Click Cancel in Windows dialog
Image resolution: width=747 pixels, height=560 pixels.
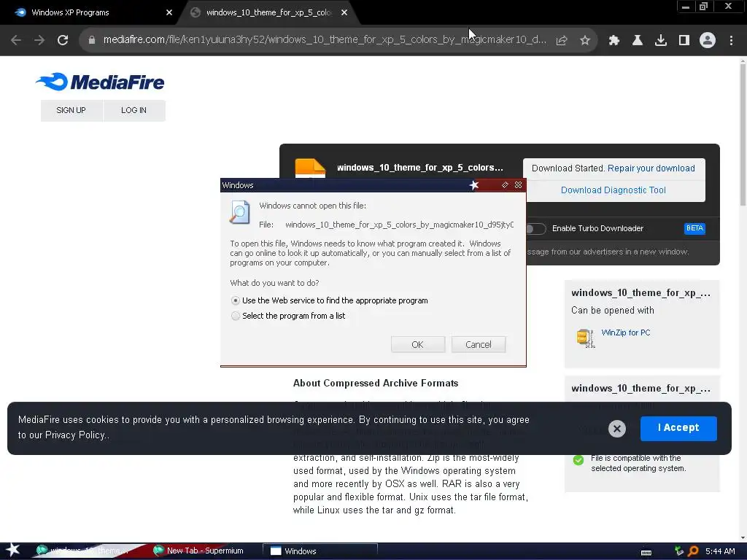click(479, 344)
